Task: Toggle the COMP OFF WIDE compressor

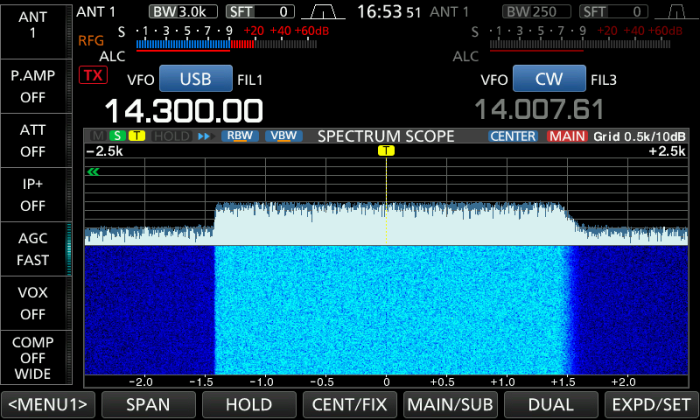Action: [36, 358]
